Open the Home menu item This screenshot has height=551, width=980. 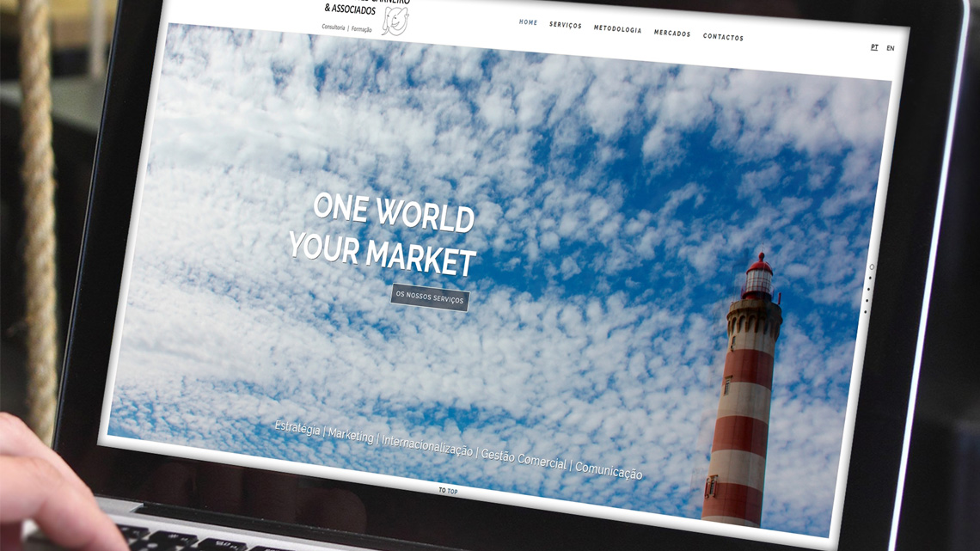point(528,22)
